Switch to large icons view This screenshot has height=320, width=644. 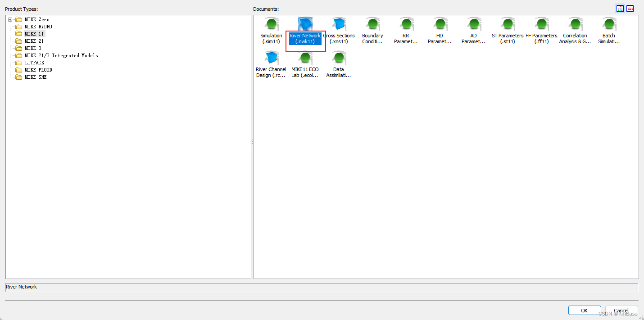click(620, 9)
